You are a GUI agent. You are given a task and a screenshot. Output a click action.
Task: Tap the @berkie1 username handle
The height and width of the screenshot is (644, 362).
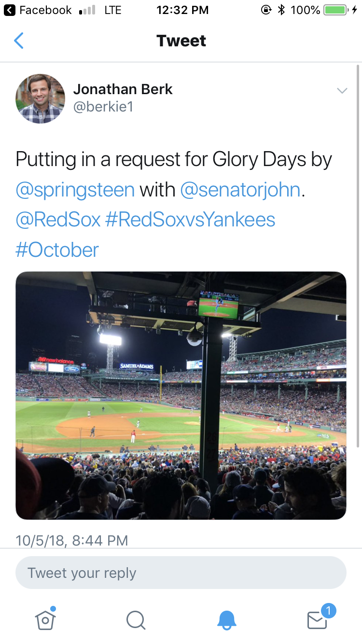click(x=103, y=107)
